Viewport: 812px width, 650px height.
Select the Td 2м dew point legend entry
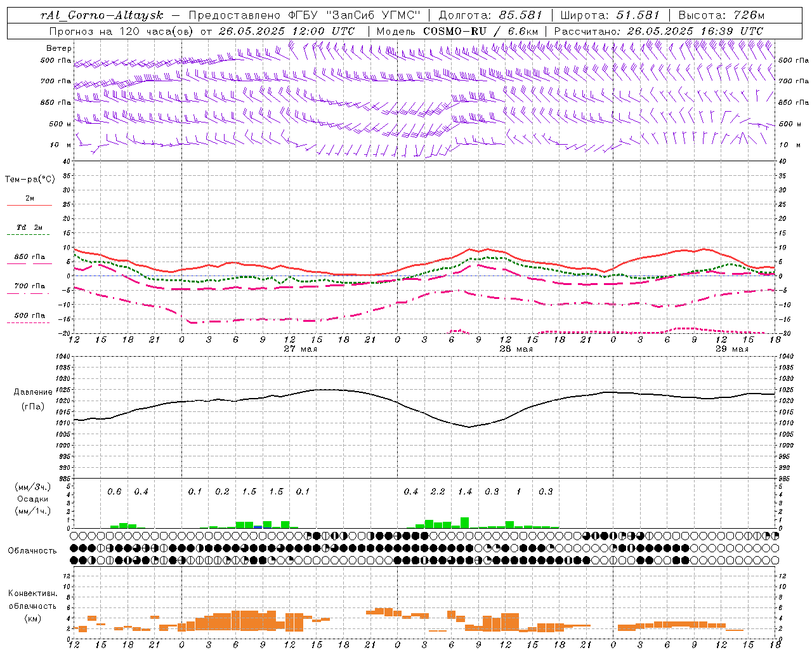30,227
